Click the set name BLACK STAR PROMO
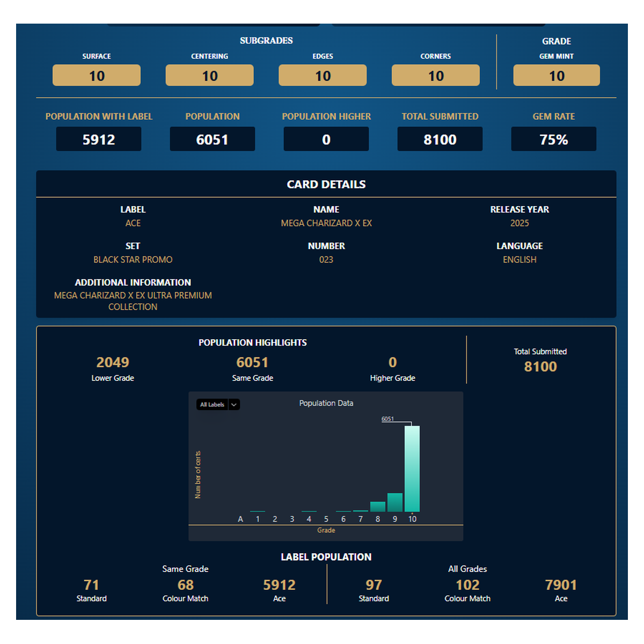 click(133, 260)
